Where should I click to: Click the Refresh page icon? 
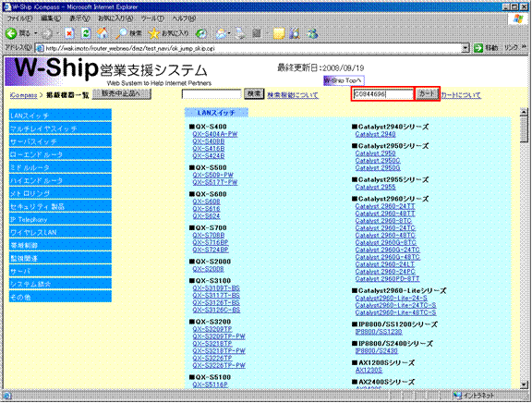click(86, 33)
